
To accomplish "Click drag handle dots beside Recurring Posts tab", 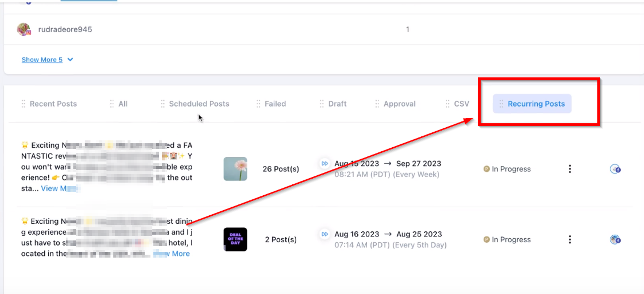I will [x=501, y=104].
